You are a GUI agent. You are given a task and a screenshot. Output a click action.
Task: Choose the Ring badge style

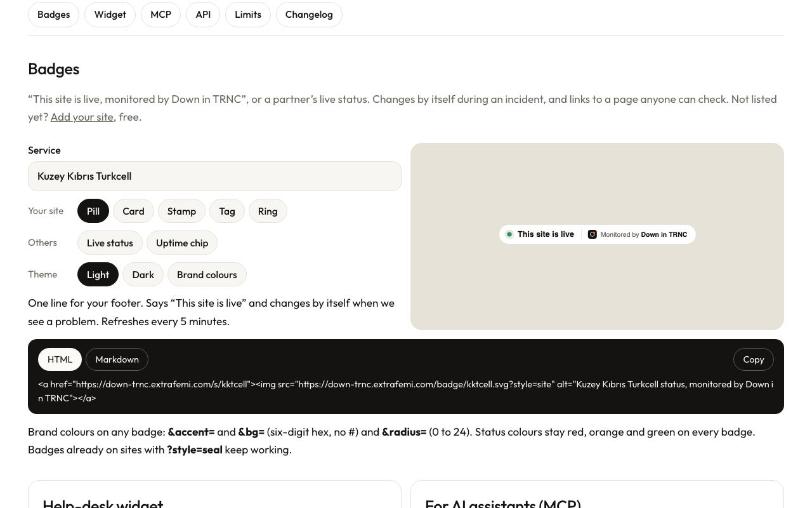[x=268, y=211]
